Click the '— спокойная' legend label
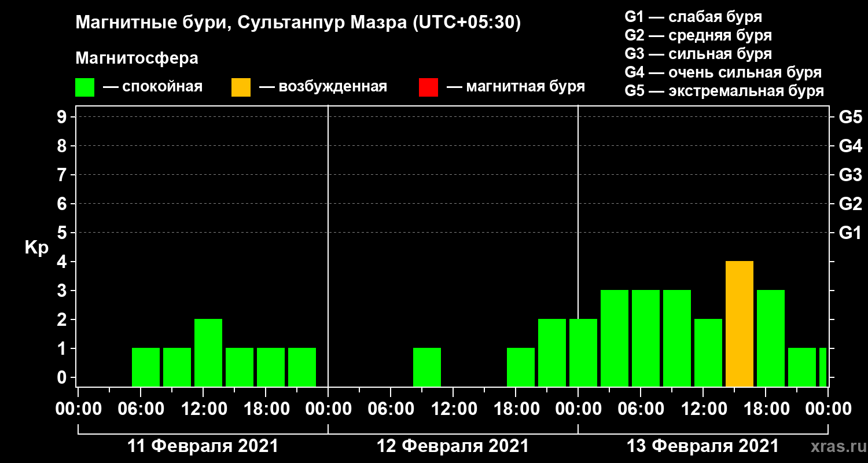 (x=153, y=87)
